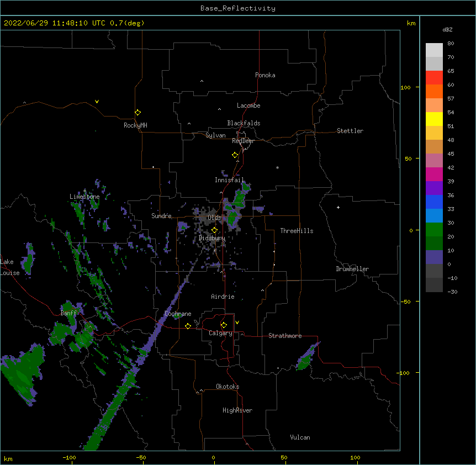Image resolution: width=476 pixels, height=465 pixels.
Task: Click the yellow marker below Cochrane
Action: coord(188,326)
